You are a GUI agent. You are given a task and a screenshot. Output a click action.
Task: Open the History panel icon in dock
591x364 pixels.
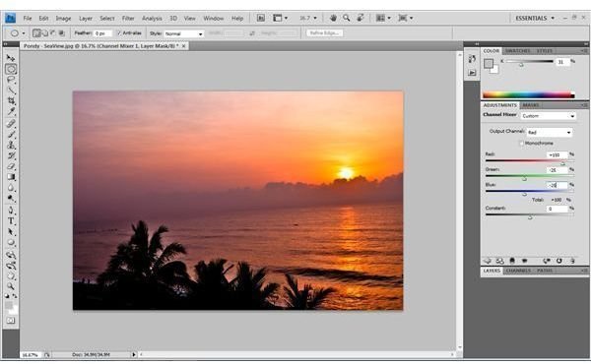472,59
